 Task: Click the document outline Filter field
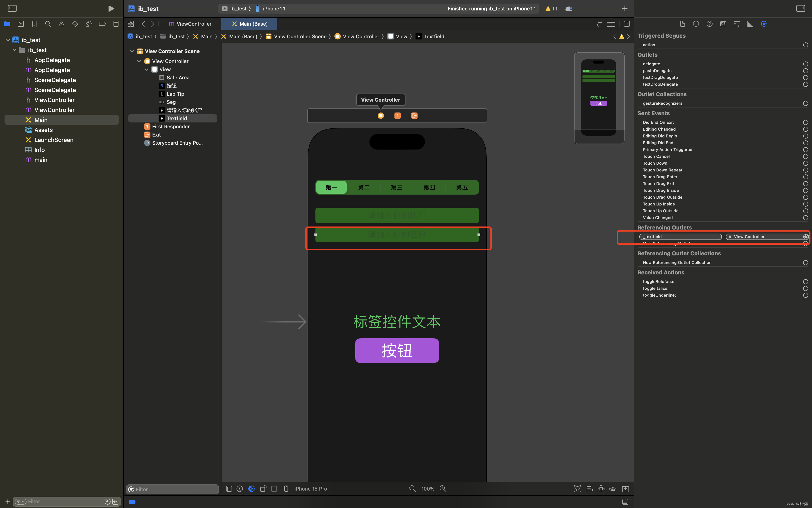point(172,489)
